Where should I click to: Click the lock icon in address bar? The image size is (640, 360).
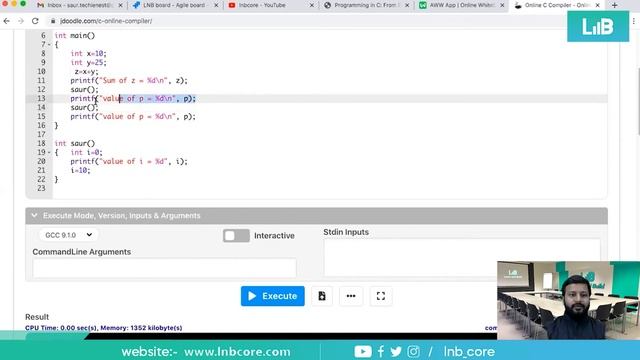click(53, 21)
